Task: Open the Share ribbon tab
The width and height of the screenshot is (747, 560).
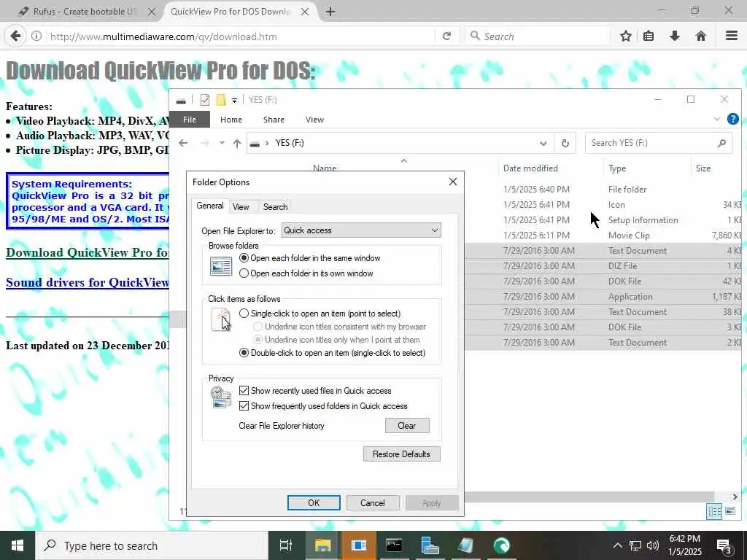Action: [274, 120]
